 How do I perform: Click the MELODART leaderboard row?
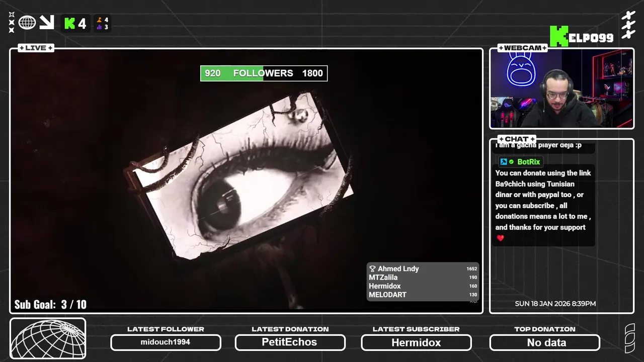423,295
